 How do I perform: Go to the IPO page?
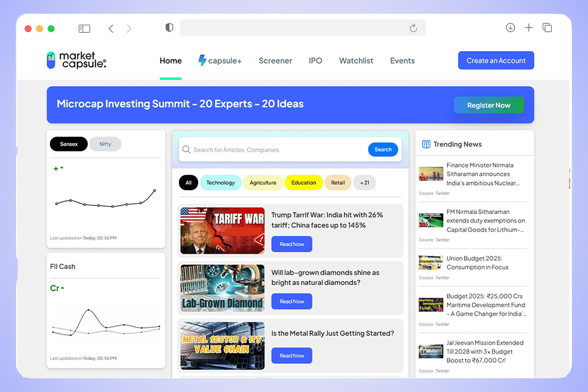[315, 61]
